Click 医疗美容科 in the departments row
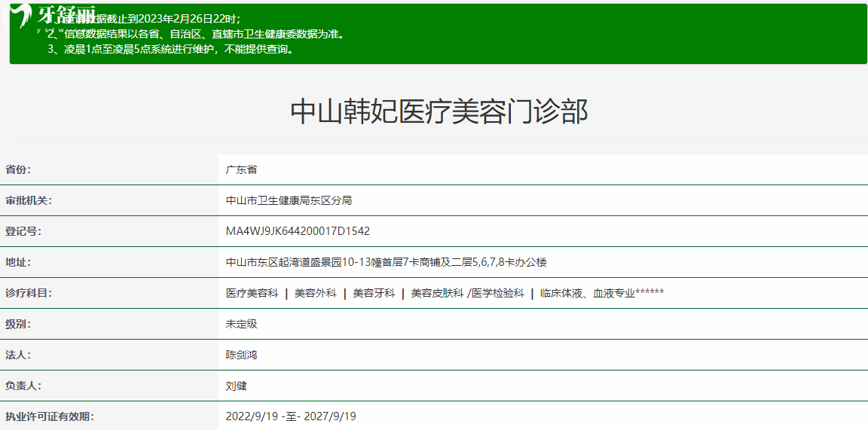Image resolution: width=868 pixels, height=430 pixels. pyautogui.click(x=252, y=293)
